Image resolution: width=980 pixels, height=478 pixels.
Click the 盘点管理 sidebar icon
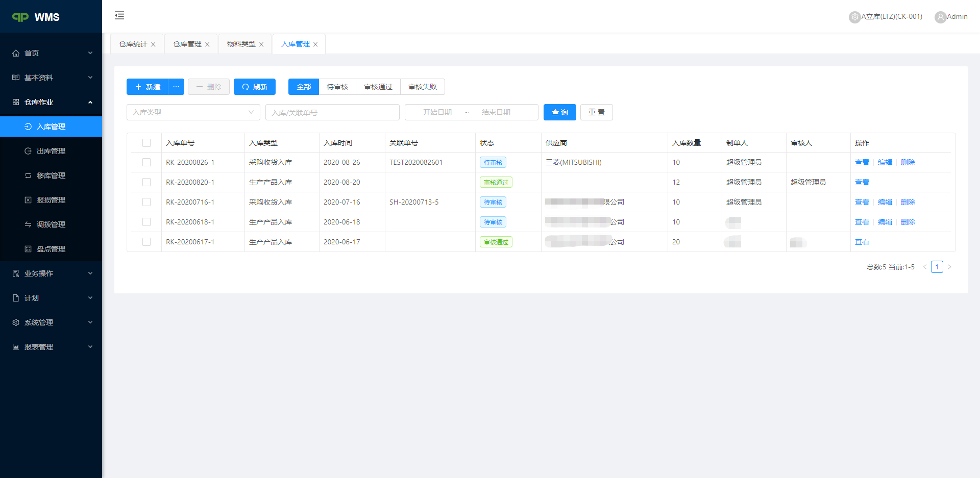(x=28, y=249)
